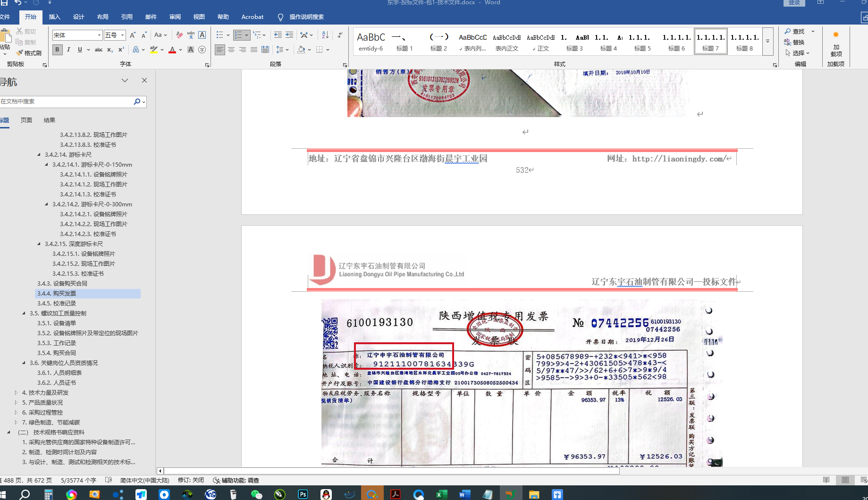The height and width of the screenshot is (500, 868).
Task: Toggle show/hide paragraph marks
Action: tap(340, 35)
